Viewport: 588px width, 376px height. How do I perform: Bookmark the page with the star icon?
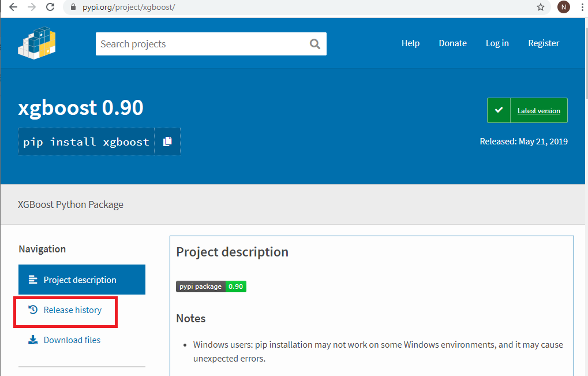point(541,8)
